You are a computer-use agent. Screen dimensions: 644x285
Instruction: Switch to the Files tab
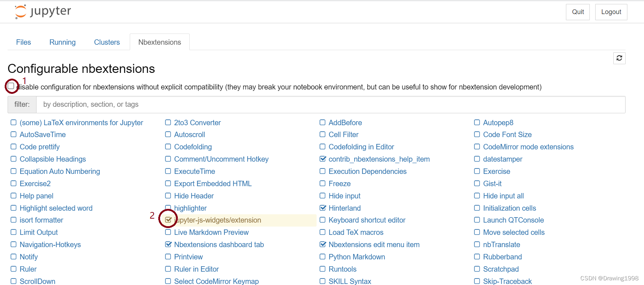[x=23, y=42]
